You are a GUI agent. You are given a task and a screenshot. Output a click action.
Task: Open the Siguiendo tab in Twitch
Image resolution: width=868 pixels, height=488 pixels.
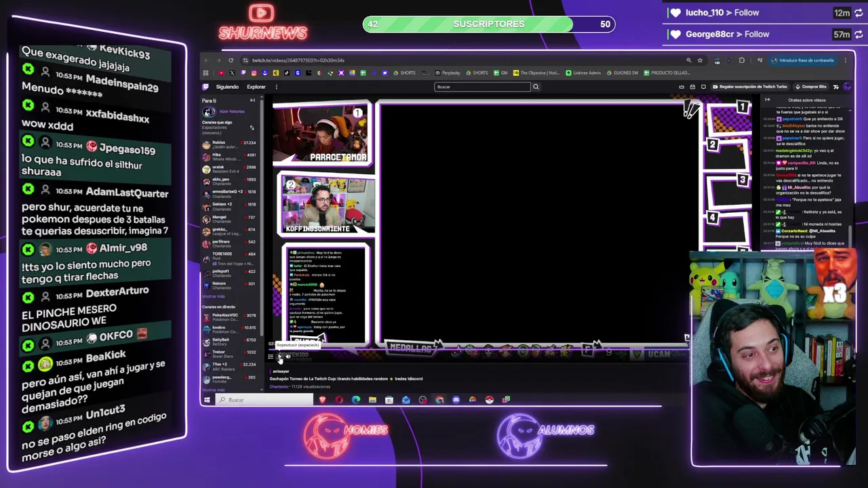227,87
